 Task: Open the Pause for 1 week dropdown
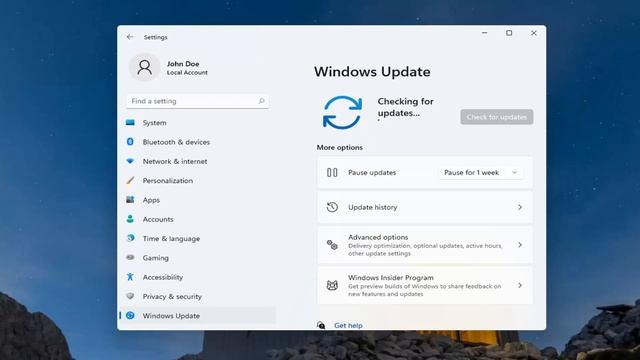click(481, 173)
